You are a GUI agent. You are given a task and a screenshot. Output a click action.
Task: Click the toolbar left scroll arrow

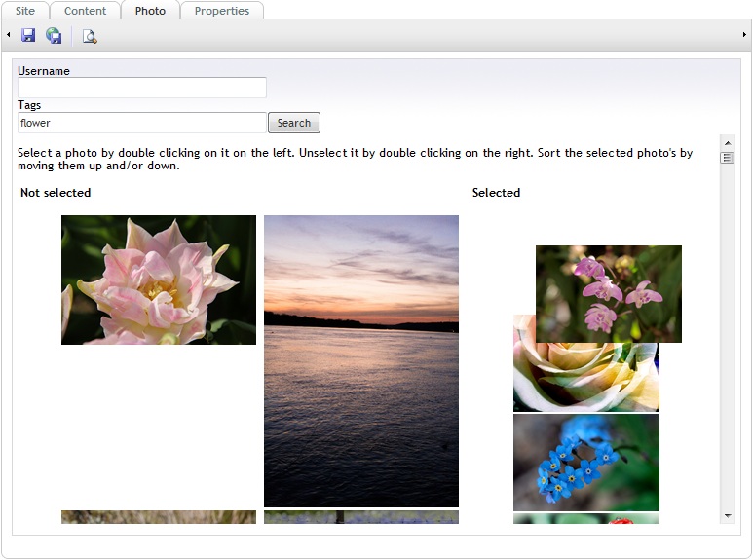(x=8, y=35)
